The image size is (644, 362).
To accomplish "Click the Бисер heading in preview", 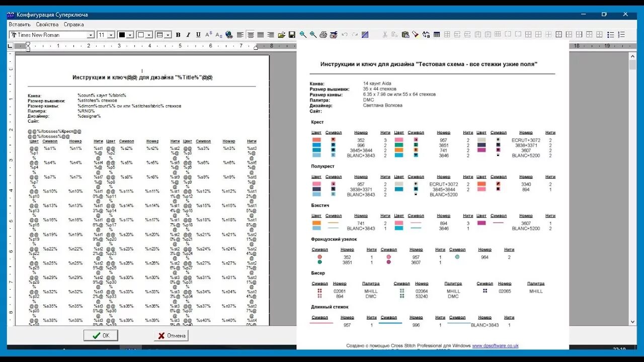I will (x=318, y=273).
